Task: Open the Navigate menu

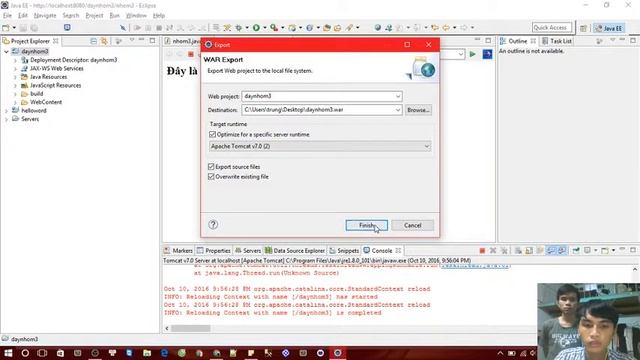Action: coord(45,16)
